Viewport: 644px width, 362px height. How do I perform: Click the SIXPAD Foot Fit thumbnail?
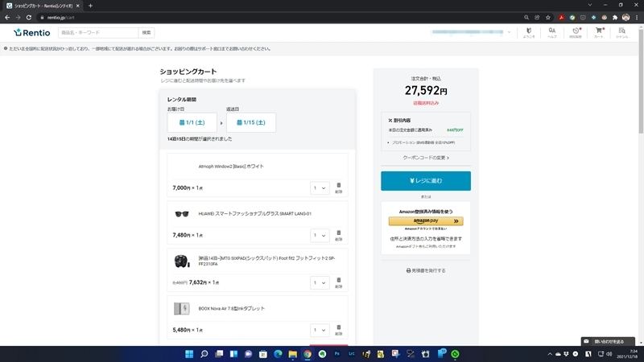pos(182,261)
